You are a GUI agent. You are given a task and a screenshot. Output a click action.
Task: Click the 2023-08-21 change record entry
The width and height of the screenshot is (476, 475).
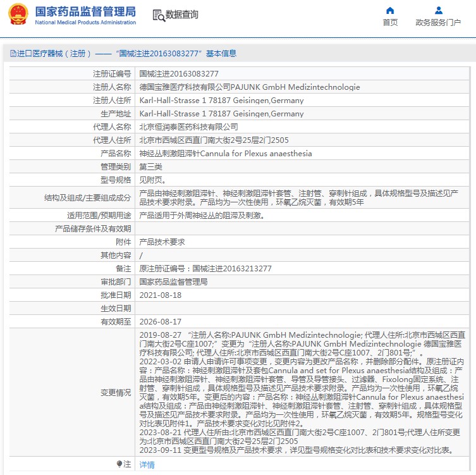(300, 436)
